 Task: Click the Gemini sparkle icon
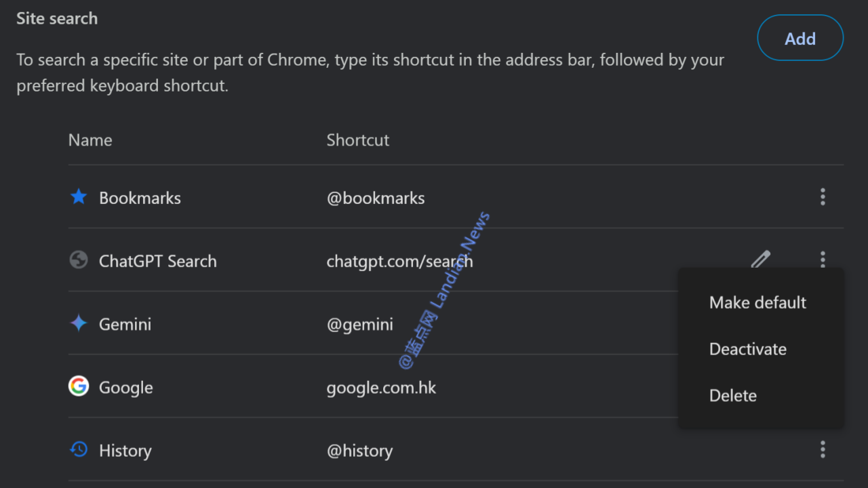[x=79, y=323]
